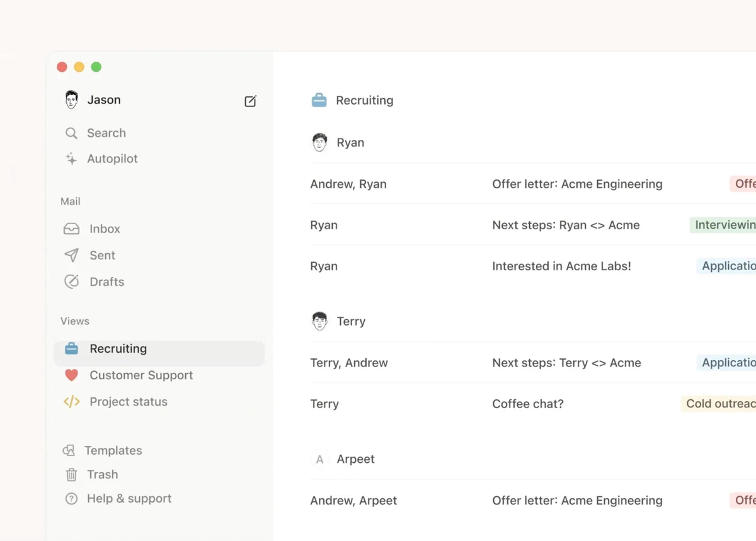Open the Jason account menu

click(103, 100)
